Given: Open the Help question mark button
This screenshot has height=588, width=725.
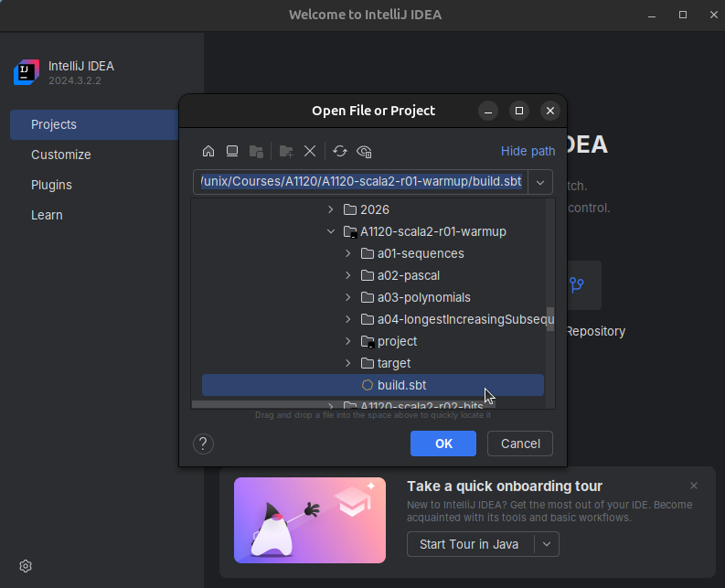Looking at the screenshot, I should (203, 444).
